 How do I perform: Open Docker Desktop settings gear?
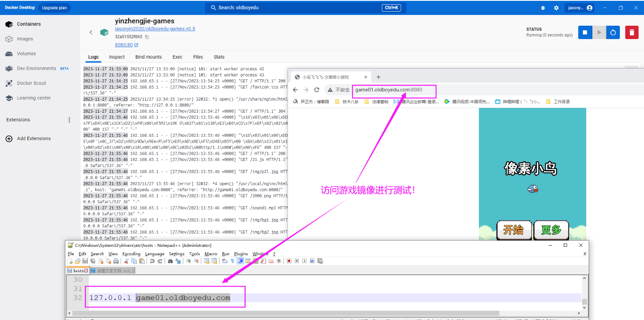[556, 8]
